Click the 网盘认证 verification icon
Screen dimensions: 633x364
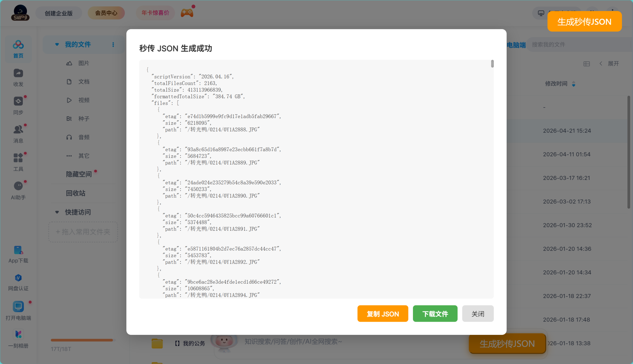tap(18, 278)
